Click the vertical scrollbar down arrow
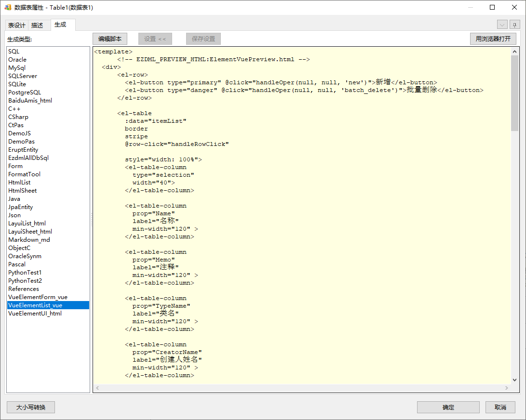Viewport: 526px width, 420px height. tap(514, 380)
